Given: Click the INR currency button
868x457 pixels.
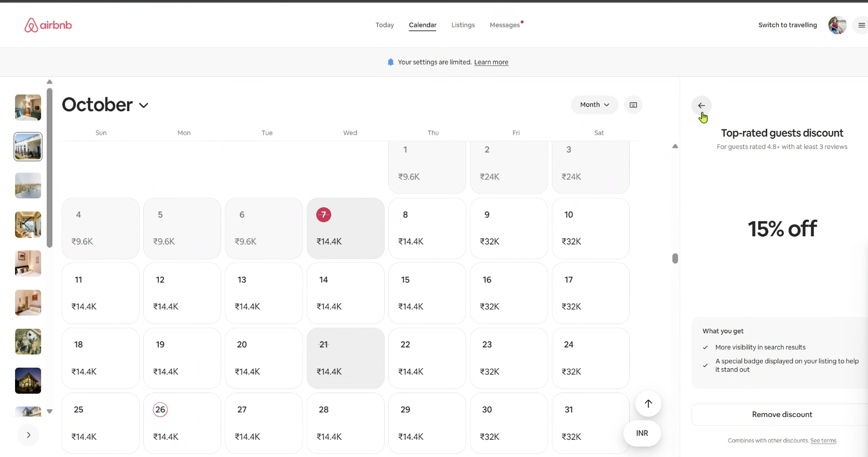Looking at the screenshot, I should click(642, 433).
